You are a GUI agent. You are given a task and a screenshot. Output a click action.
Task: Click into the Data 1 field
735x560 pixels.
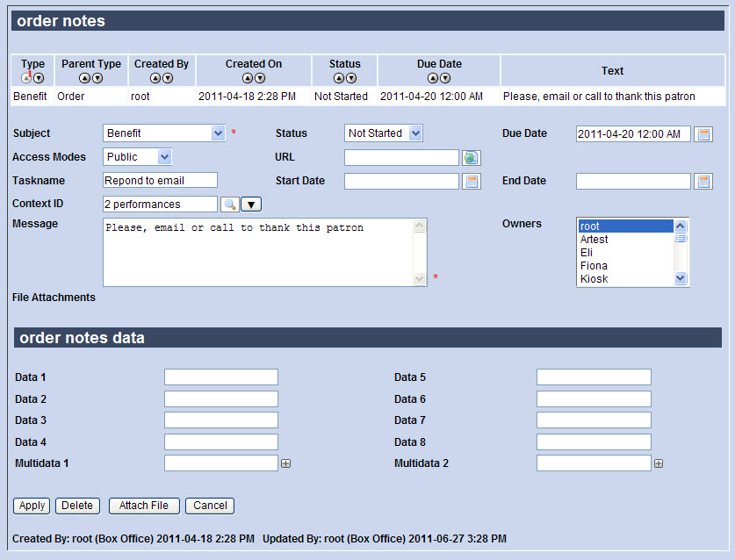(221, 377)
